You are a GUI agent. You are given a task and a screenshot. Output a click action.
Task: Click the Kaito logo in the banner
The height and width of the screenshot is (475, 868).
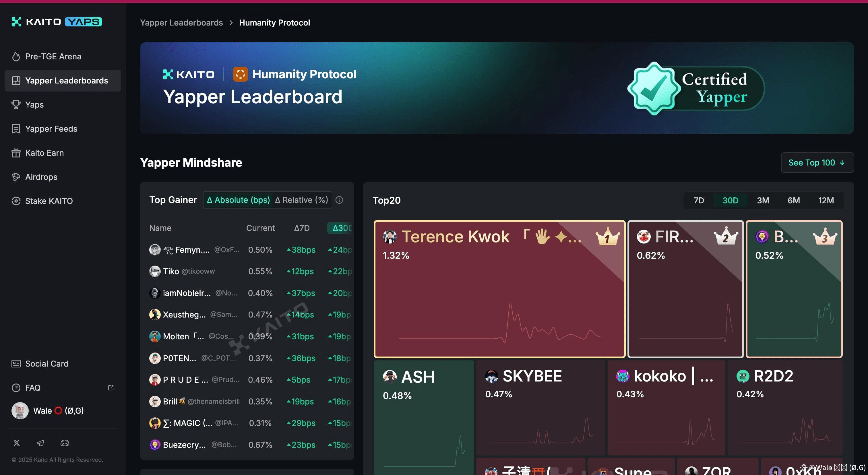click(188, 74)
